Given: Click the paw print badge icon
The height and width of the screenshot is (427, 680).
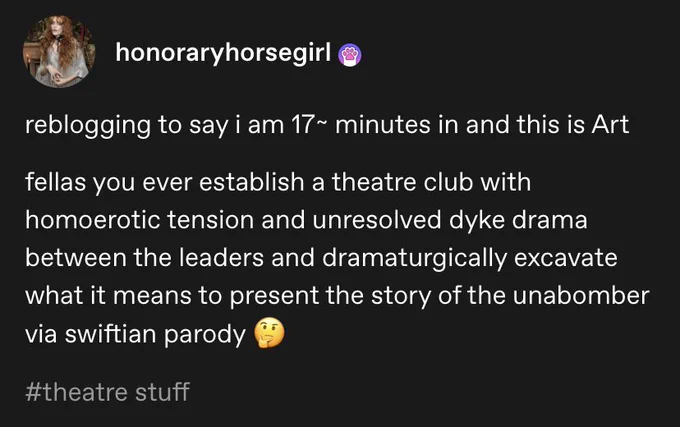Looking at the screenshot, I should click(350, 55).
